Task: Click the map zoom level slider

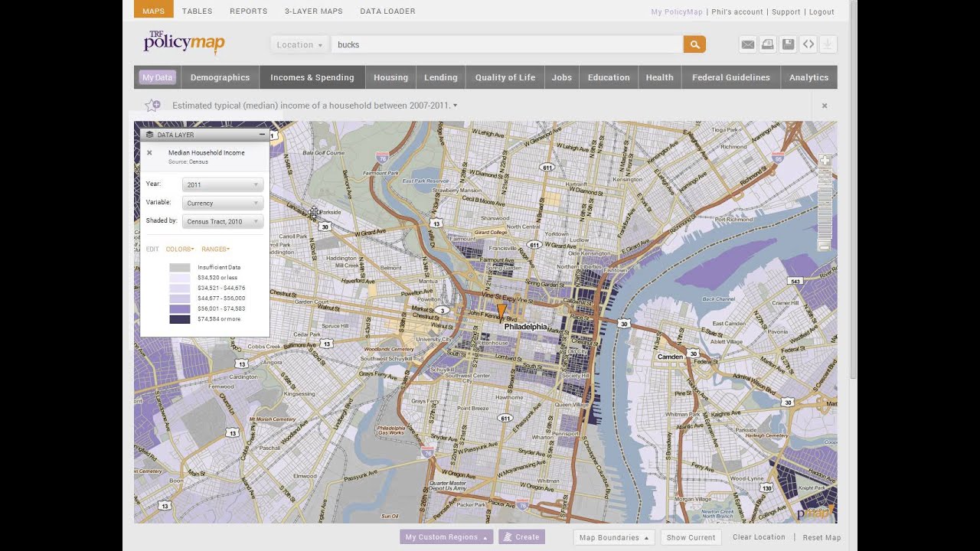Action: [825, 204]
